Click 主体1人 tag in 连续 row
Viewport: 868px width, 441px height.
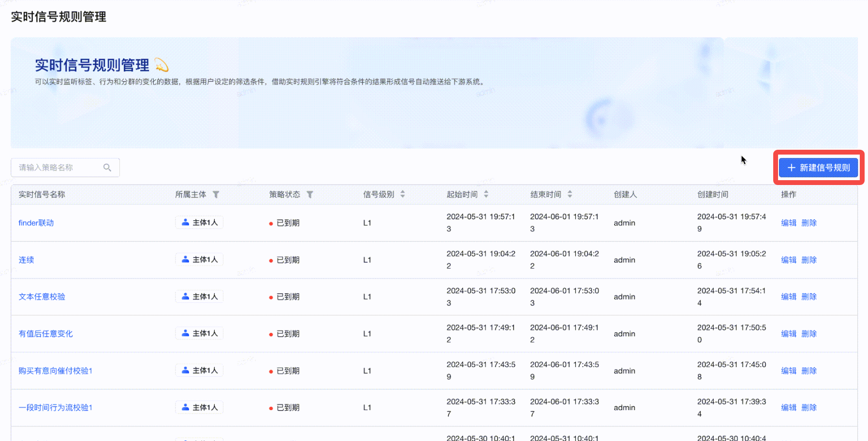[x=199, y=259]
